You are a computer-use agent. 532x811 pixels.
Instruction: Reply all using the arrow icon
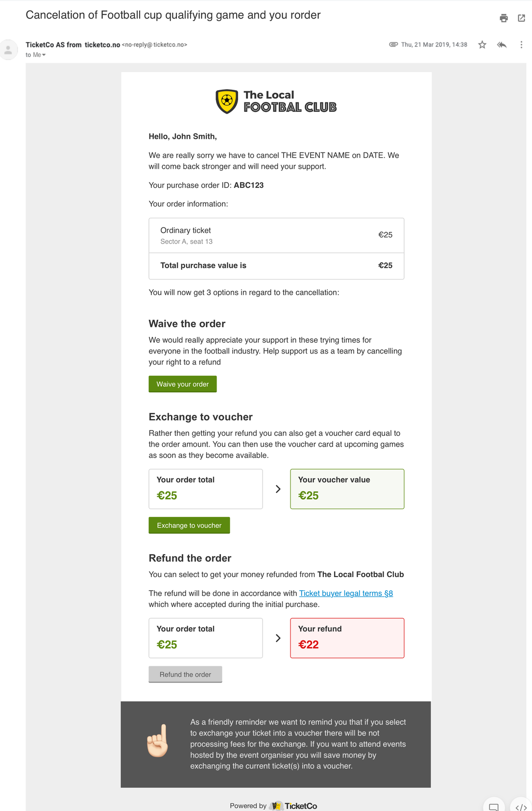[502, 45]
